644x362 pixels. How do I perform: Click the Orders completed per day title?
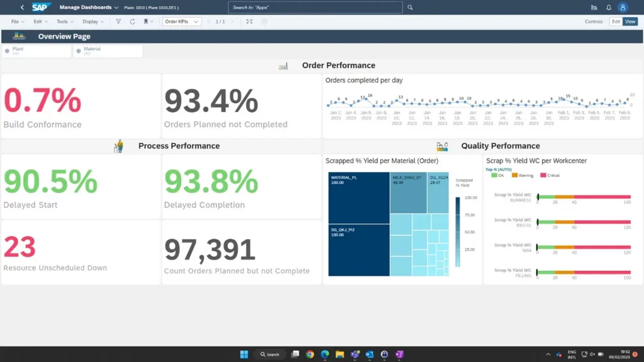point(364,80)
